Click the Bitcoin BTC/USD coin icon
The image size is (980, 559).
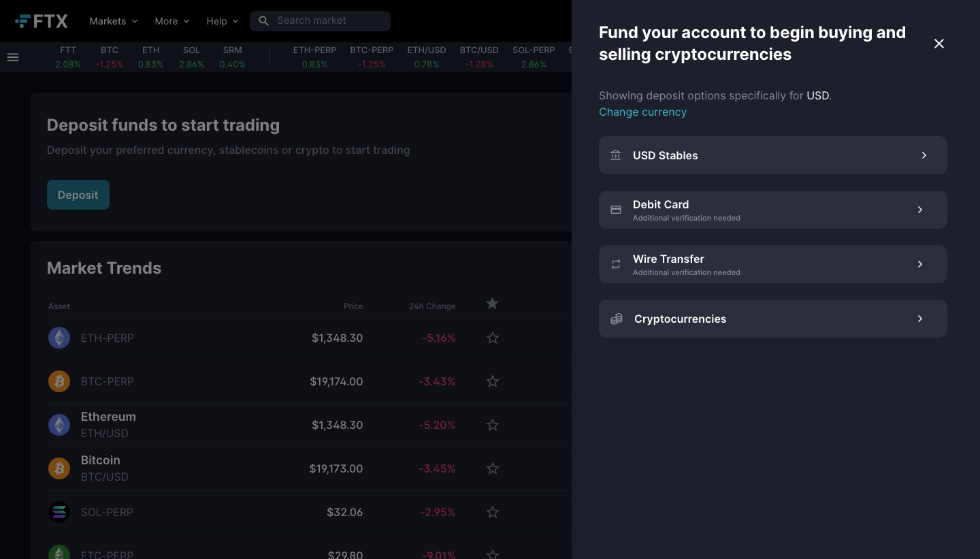(59, 468)
